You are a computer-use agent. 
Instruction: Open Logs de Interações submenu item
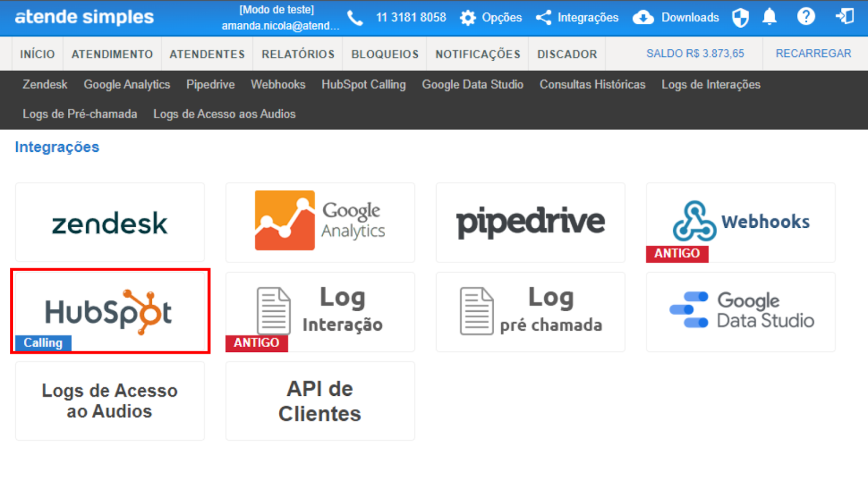[711, 85]
